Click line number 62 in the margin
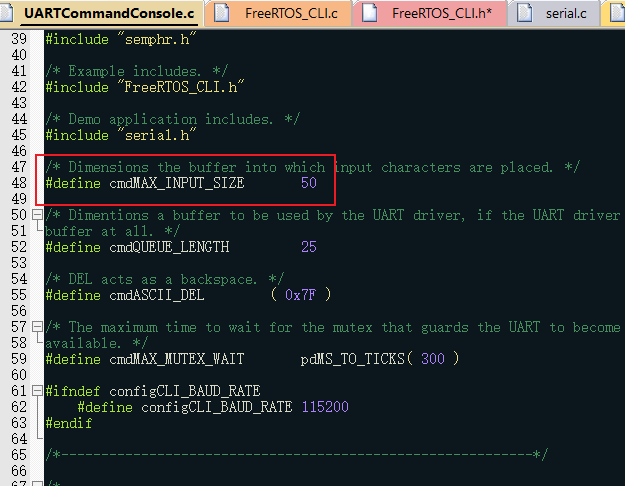 click(x=19, y=407)
